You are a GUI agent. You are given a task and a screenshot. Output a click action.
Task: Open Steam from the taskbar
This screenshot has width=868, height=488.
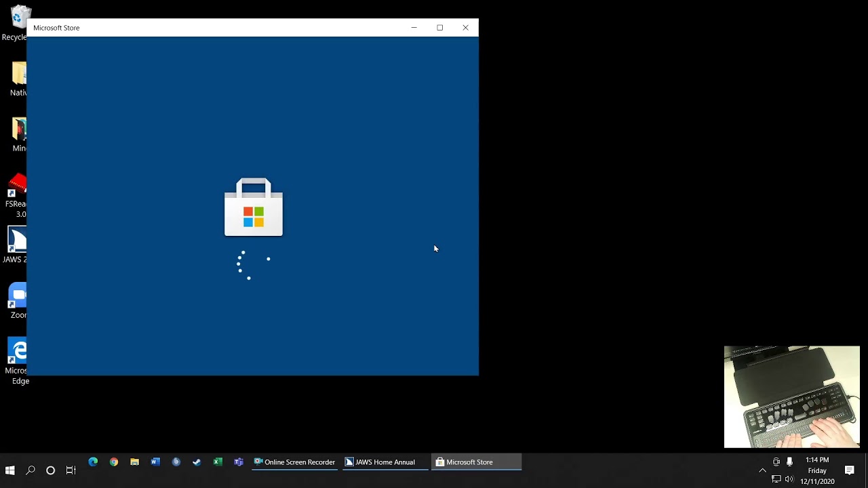197,462
